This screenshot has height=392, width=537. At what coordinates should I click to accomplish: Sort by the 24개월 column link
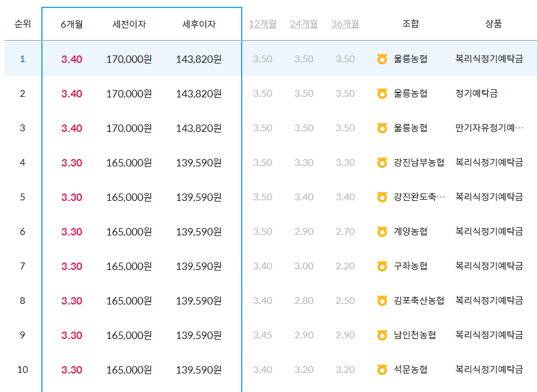tap(304, 23)
